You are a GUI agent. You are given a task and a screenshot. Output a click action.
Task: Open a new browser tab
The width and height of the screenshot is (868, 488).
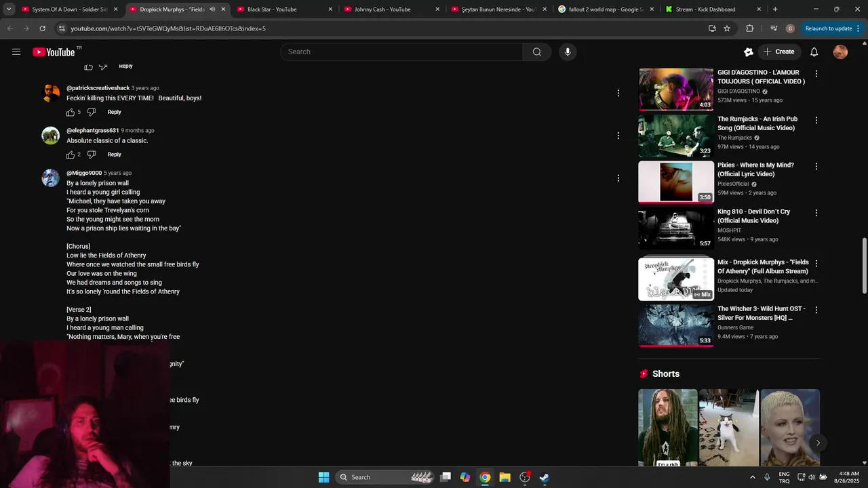(x=775, y=9)
